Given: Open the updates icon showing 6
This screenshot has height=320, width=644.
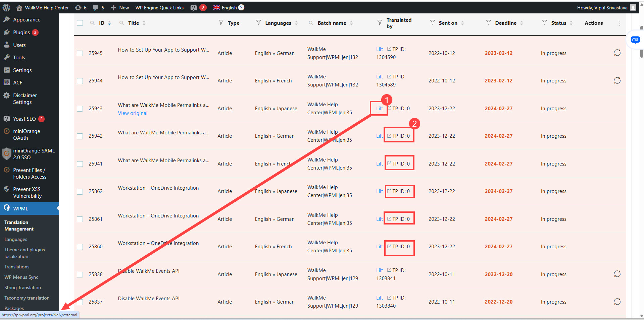Looking at the screenshot, I should pos(81,7).
